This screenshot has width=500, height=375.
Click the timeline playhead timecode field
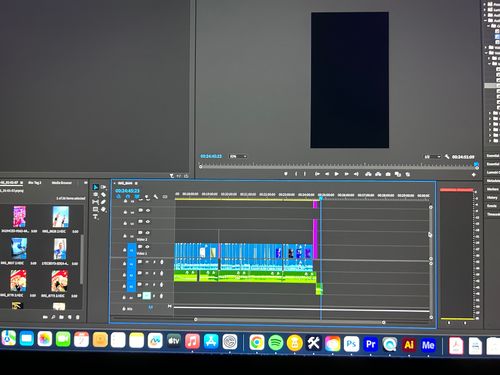tap(127, 191)
